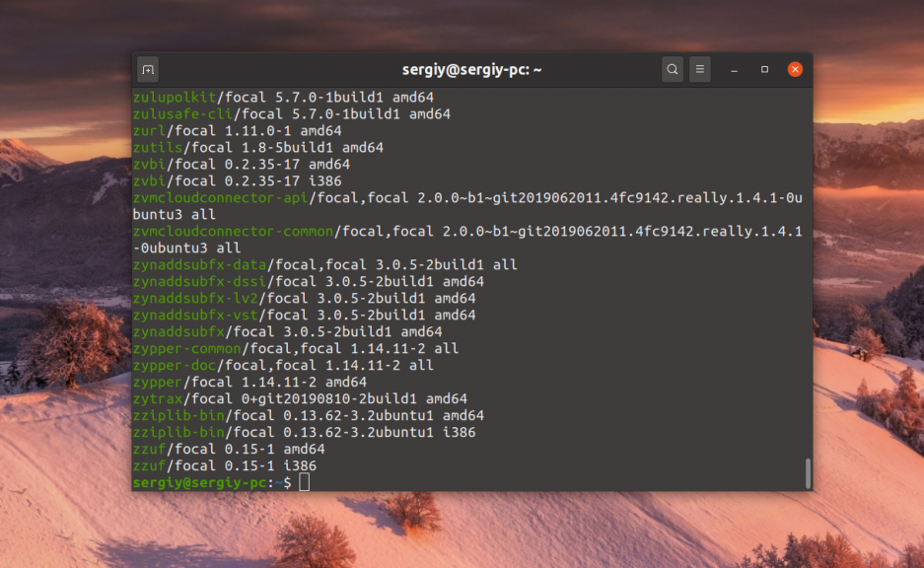The image size is (924, 568).
Task: Place the cursor at the command input
Action: (x=303, y=482)
